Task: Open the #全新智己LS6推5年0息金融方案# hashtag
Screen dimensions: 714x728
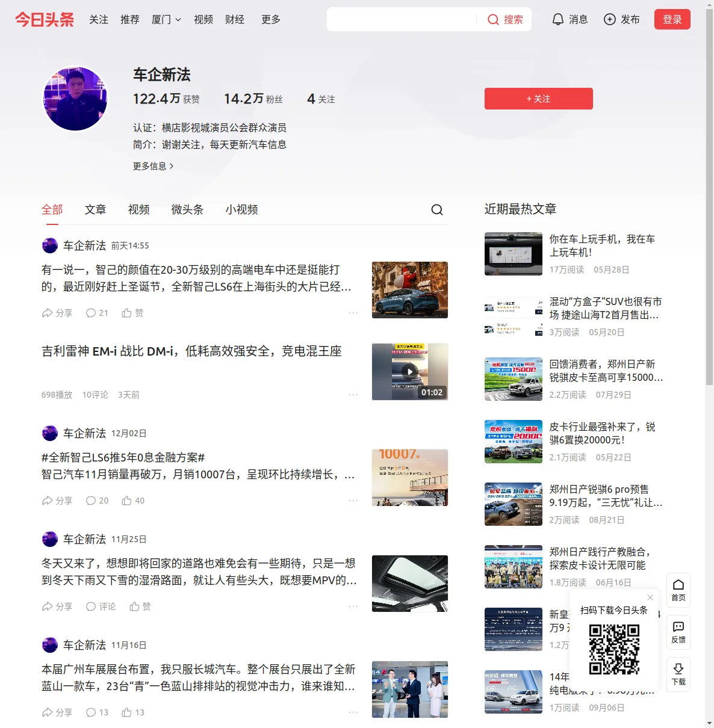Action: [123, 457]
